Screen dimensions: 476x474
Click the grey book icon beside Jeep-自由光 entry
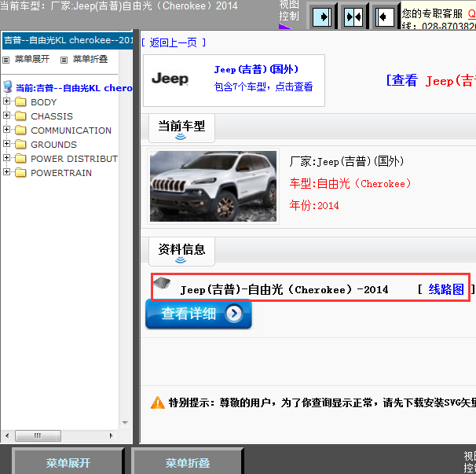162,283
